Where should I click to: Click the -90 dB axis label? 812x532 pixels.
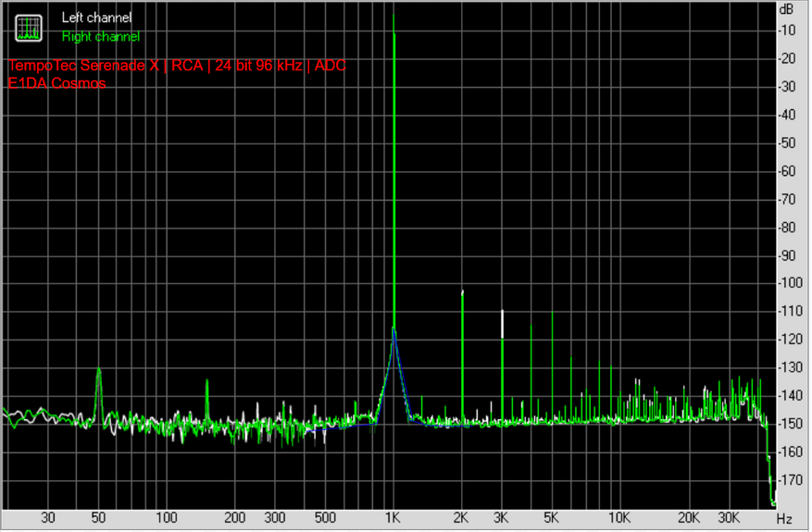point(787,255)
